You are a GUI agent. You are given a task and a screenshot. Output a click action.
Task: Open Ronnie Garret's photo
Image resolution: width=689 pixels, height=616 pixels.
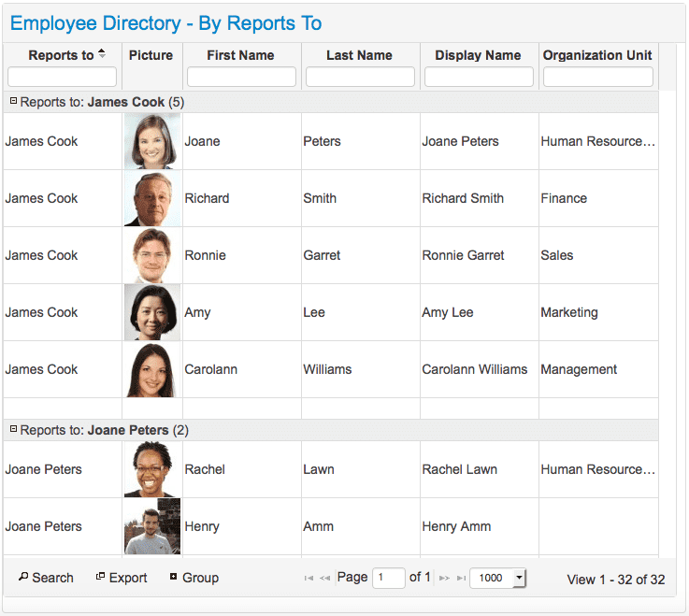152,255
